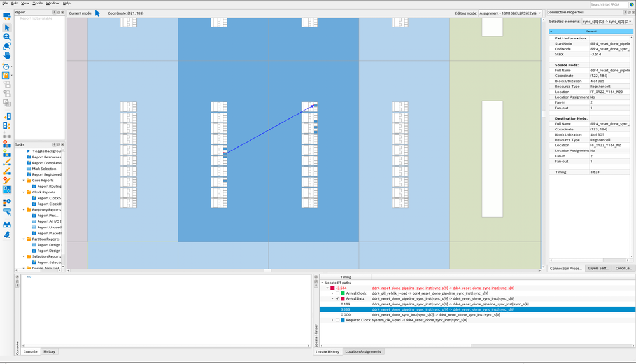This screenshot has height=364, width=636.
Task: Collapse the Core Reports folder
Action: pos(24,180)
